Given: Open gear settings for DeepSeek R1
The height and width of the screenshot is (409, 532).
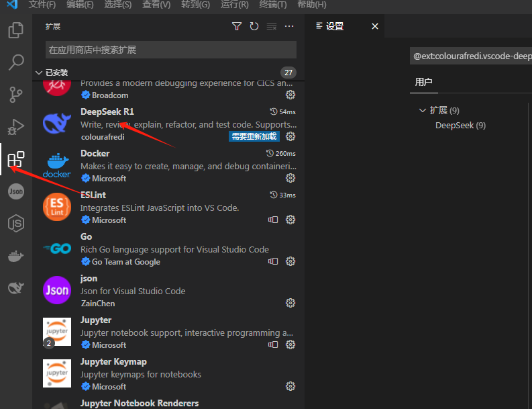Looking at the screenshot, I should (290, 136).
